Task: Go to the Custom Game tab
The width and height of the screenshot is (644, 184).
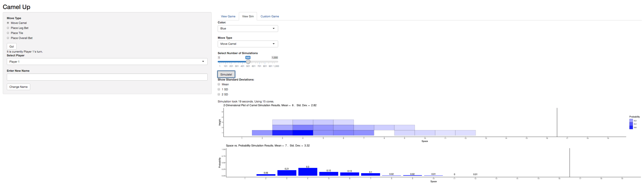Action: [x=270, y=16]
